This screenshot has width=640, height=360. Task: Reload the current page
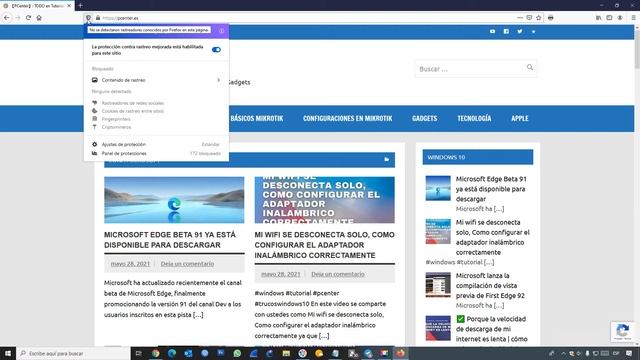pos(28,18)
